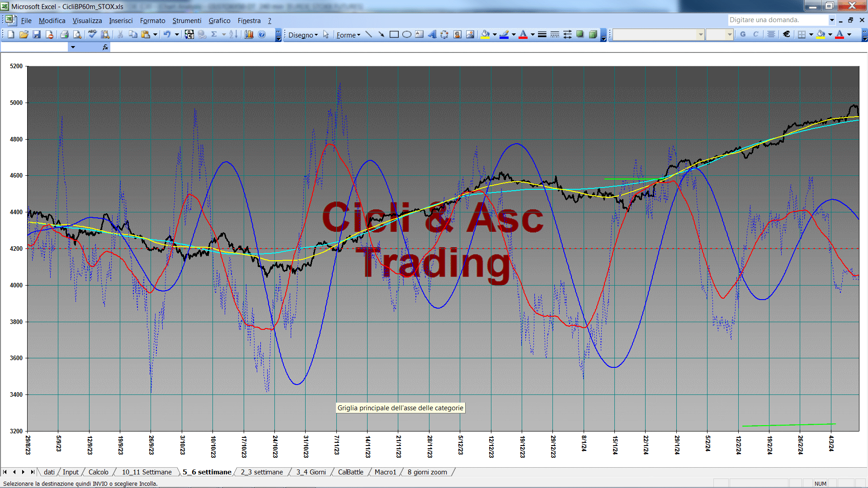Insert Clip Art from the drawing toolbar

(x=458, y=35)
